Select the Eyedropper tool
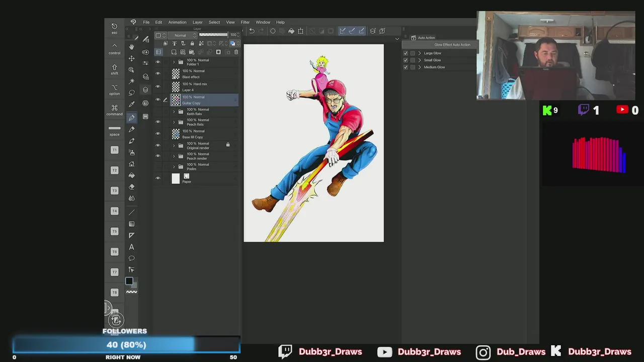644x362 pixels. click(131, 104)
